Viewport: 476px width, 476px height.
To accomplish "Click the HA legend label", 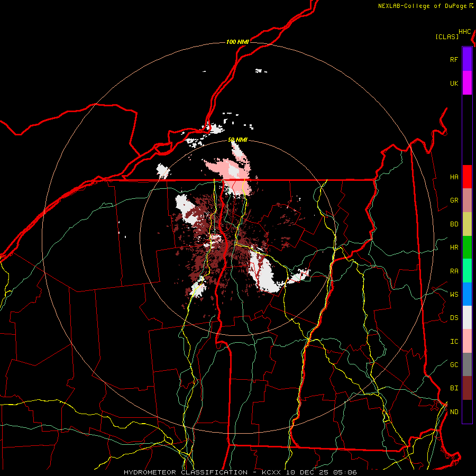I will coord(454,177).
